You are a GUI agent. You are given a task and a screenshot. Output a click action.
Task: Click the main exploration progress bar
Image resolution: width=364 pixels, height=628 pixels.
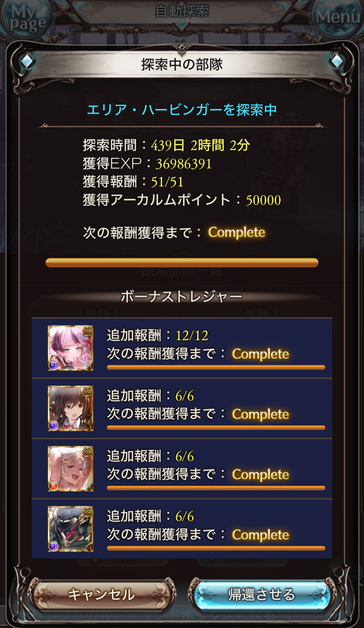[182, 263]
